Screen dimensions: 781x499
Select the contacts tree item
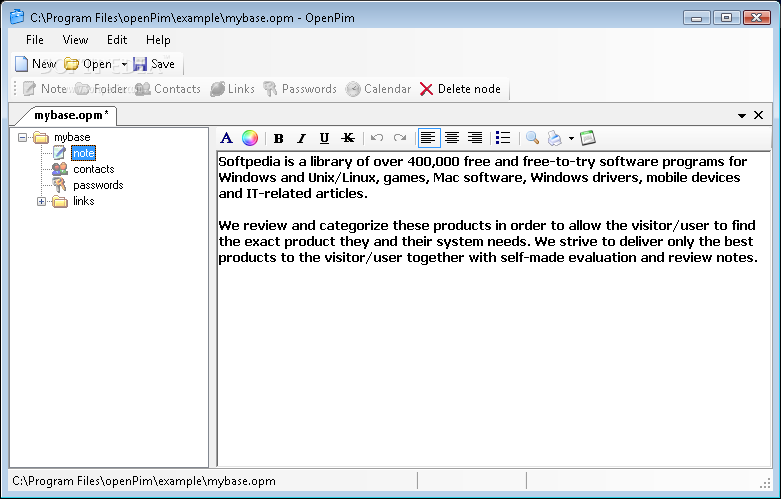[x=94, y=169]
